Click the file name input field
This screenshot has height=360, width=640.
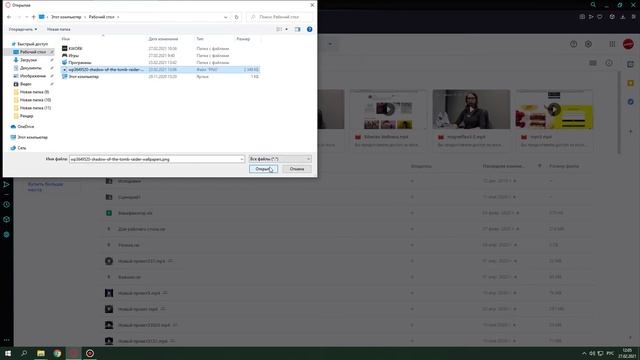pyautogui.click(x=157, y=159)
